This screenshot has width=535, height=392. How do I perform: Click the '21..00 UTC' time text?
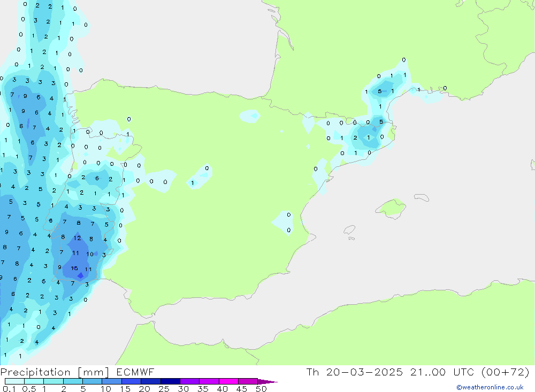(442, 372)
